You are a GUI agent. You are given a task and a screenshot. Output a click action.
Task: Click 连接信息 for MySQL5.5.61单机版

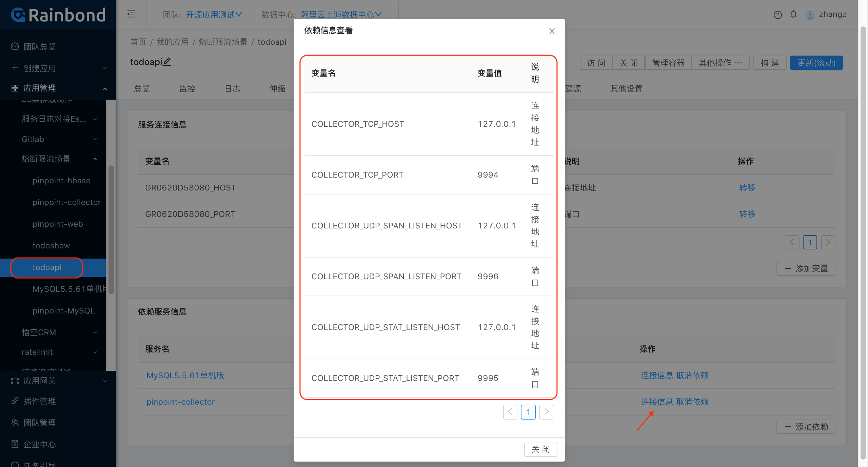657,375
